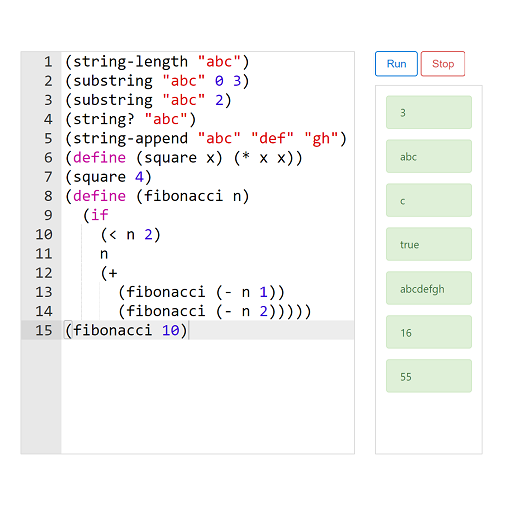Click the output result 'abc'
Image resolution: width=512 pixels, height=512 pixels.
(429, 156)
